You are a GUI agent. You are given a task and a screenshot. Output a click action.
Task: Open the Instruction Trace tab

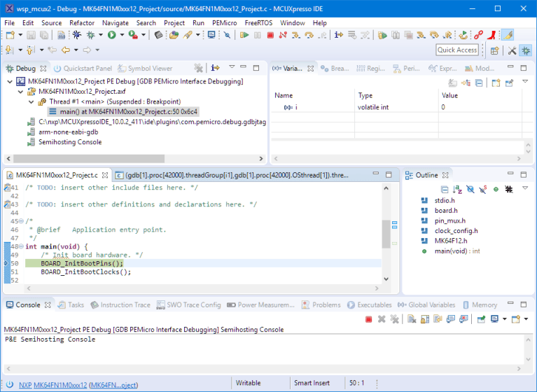coord(120,305)
